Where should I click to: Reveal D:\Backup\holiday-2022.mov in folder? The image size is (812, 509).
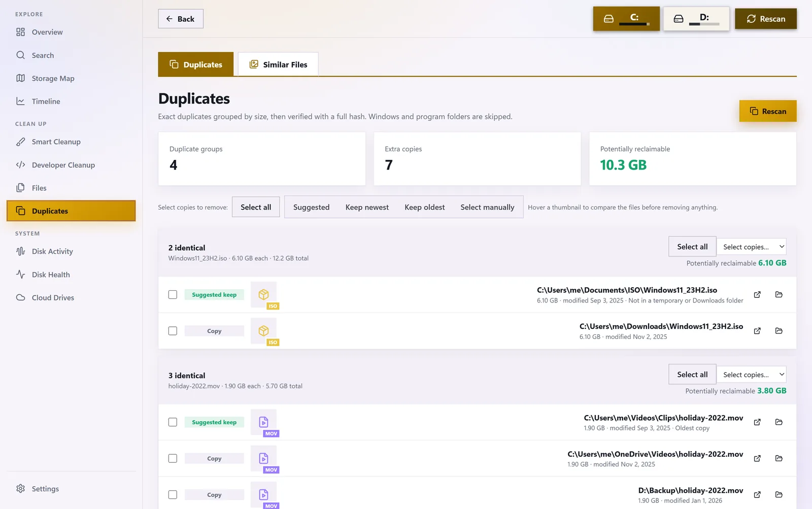779,495
